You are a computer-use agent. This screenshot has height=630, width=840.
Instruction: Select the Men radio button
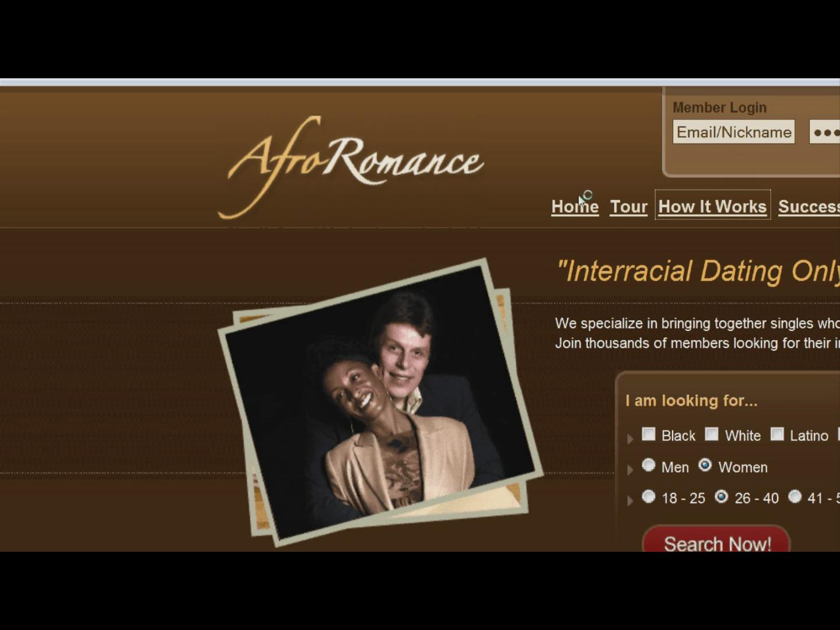(649, 465)
